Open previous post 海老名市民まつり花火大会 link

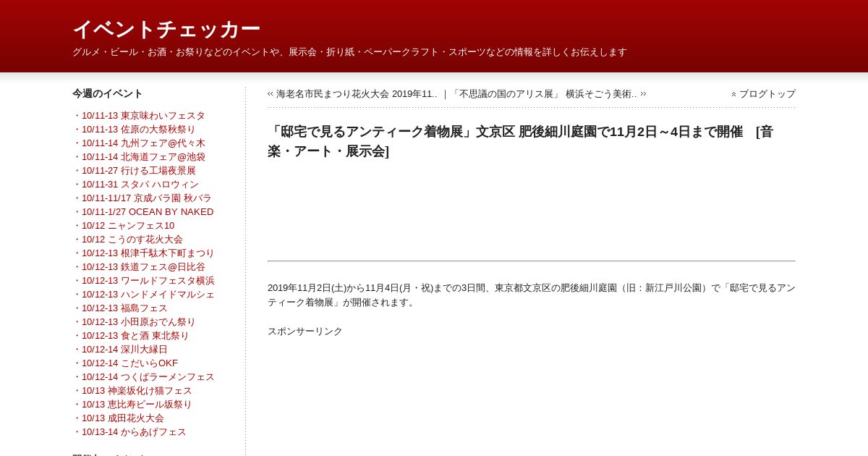click(x=357, y=94)
